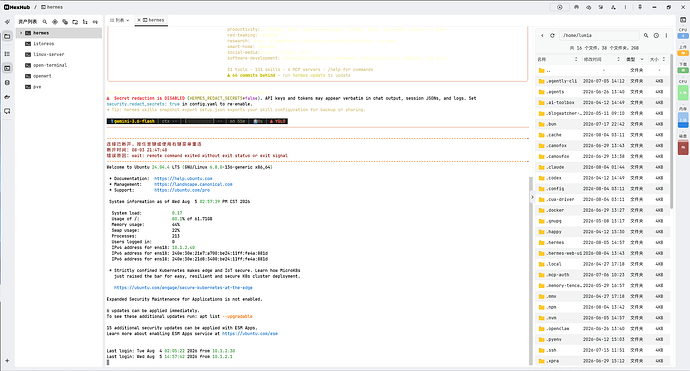
Task: Sort by the modified time column
Action: 602,59
